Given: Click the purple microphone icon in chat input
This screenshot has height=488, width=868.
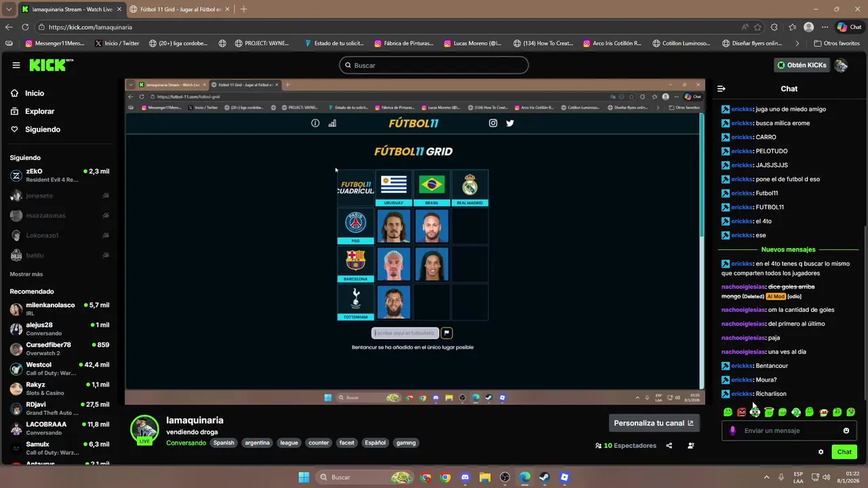Looking at the screenshot, I should click(732, 430).
